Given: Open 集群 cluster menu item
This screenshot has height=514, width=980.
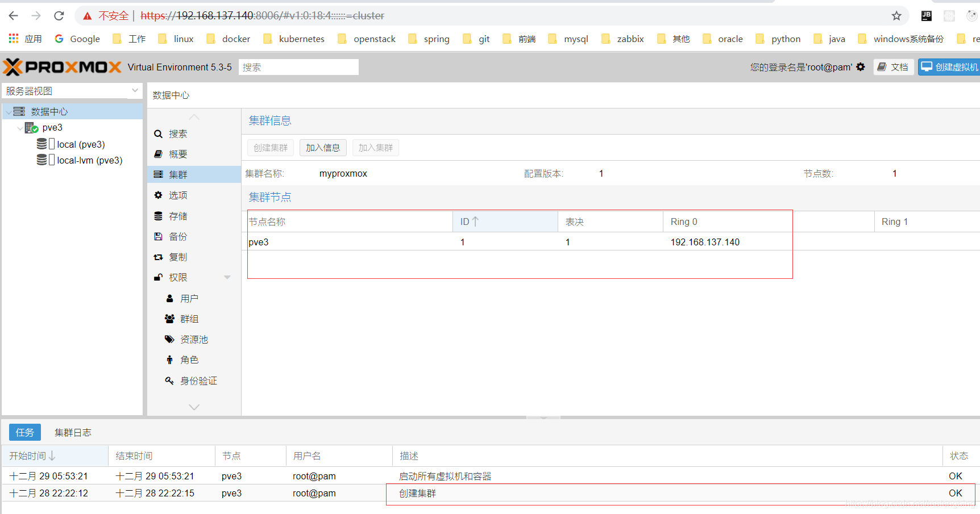Looking at the screenshot, I should [x=194, y=175].
